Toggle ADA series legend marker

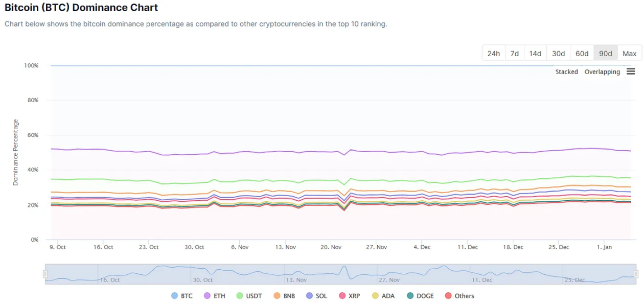point(375,296)
